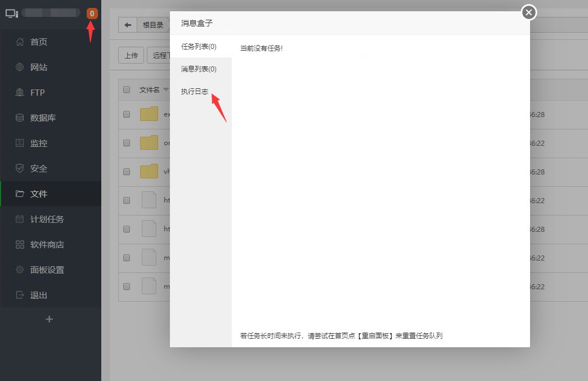Image resolution: width=588 pixels, height=381 pixels.
Task: Open the 执行日志 tab
Action: coord(195,91)
